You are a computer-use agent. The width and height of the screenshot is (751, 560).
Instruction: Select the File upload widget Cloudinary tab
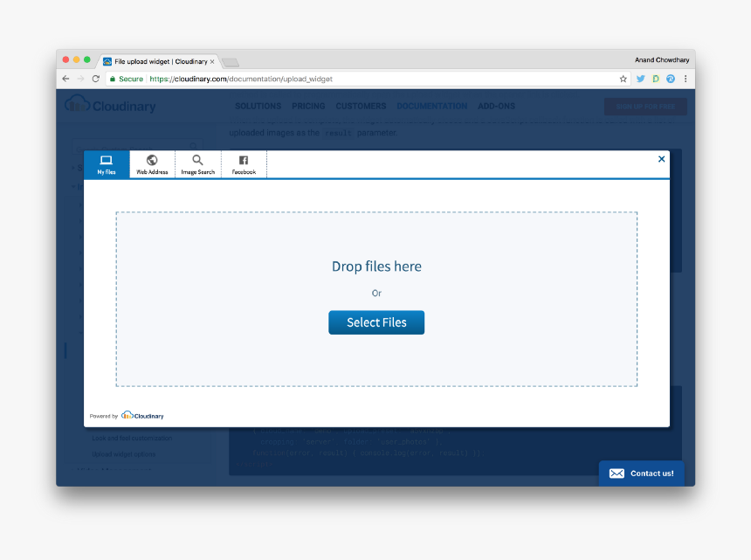(x=158, y=61)
